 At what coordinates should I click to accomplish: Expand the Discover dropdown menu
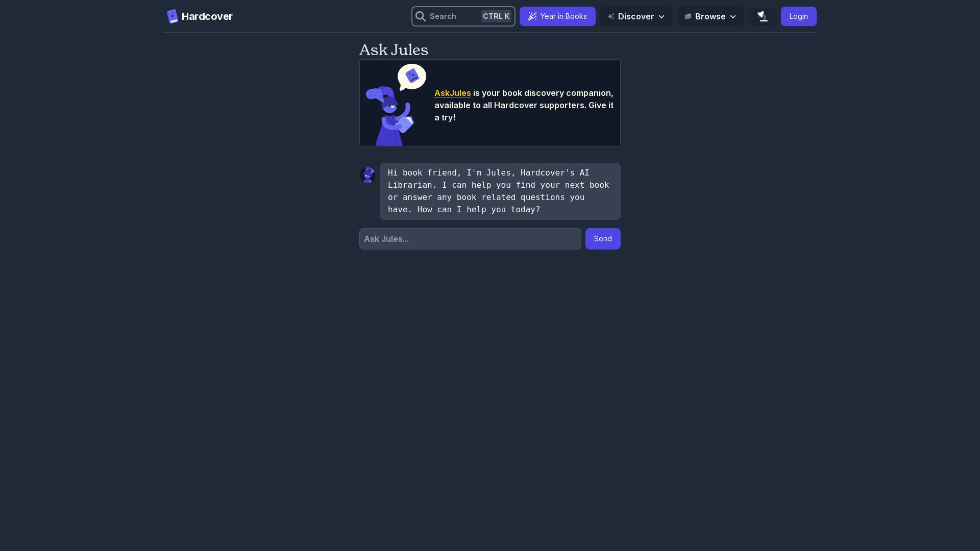(635, 16)
